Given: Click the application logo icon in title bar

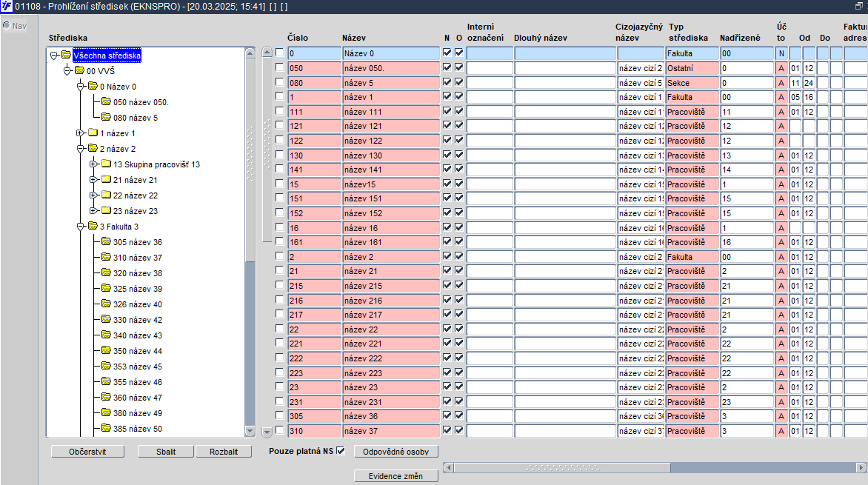Looking at the screenshot, I should 6,6.
